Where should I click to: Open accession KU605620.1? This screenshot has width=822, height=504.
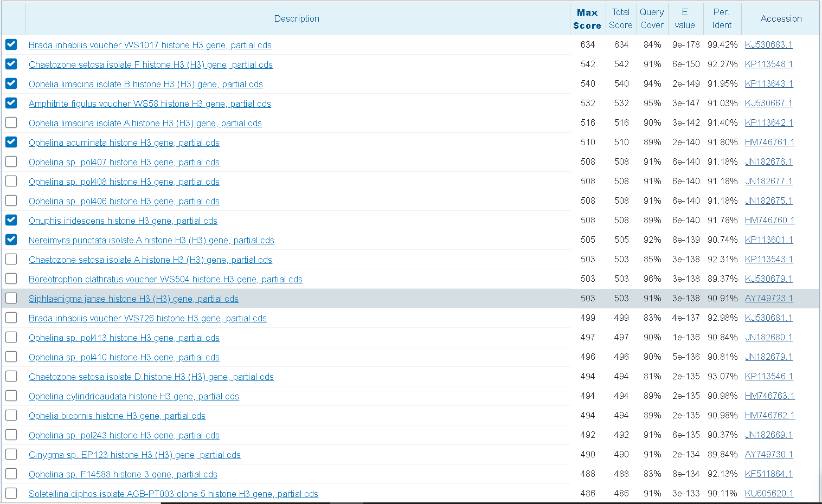tap(769, 493)
